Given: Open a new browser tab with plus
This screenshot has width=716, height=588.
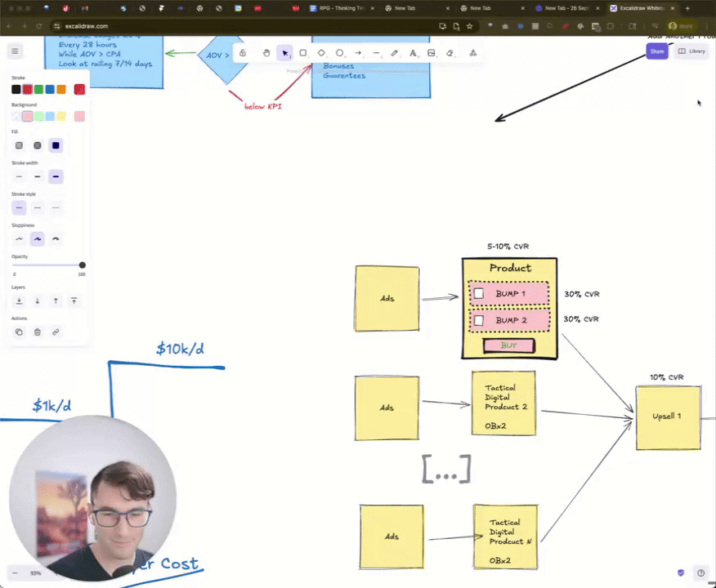Looking at the screenshot, I should [687, 8].
